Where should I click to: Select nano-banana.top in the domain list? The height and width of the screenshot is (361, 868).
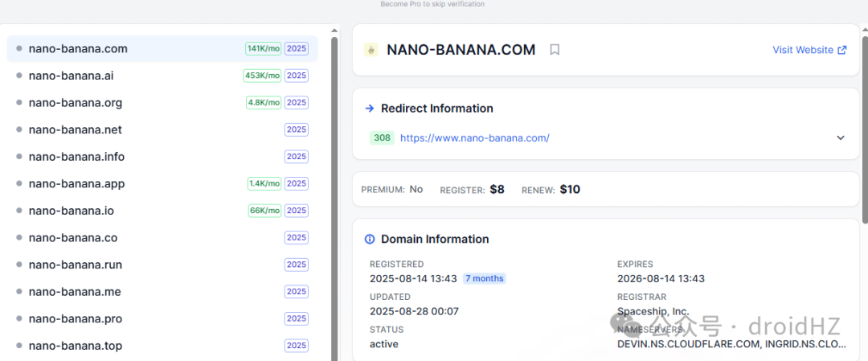coord(162,346)
